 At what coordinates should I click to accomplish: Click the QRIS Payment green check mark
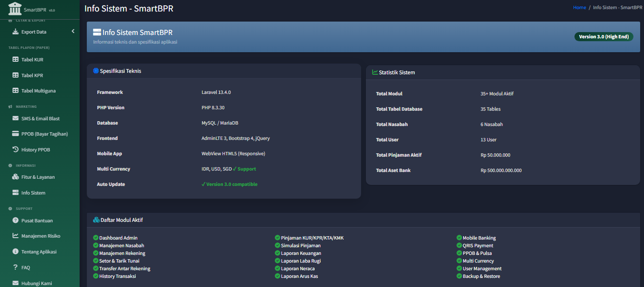pyautogui.click(x=459, y=245)
